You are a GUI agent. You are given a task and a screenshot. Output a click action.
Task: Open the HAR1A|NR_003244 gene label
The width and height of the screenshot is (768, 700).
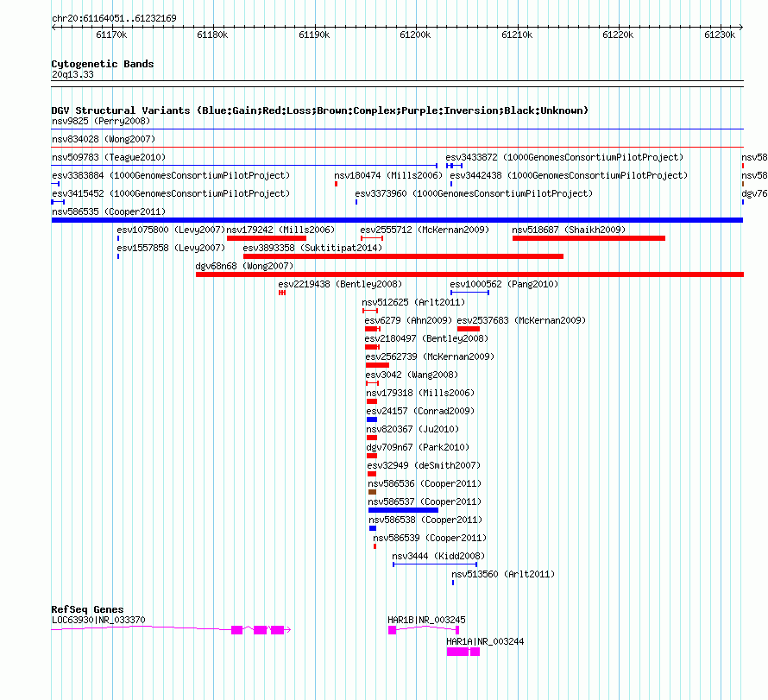click(485, 641)
